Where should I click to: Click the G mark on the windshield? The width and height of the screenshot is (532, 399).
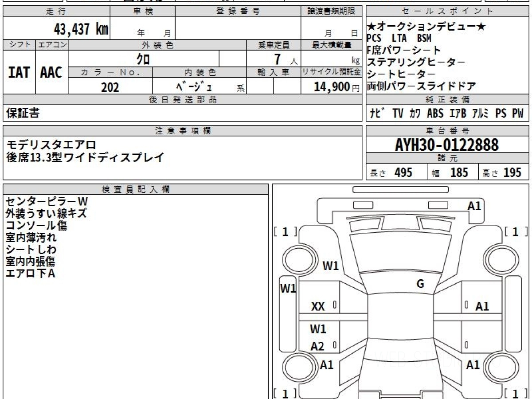420,284
